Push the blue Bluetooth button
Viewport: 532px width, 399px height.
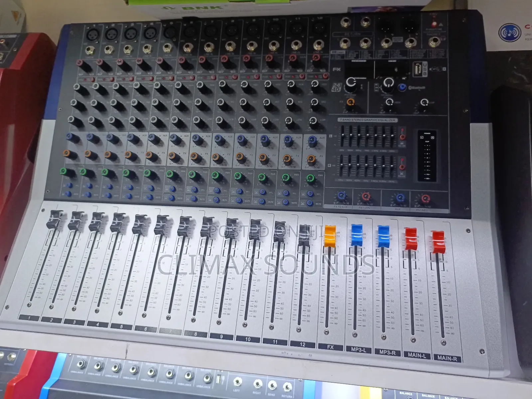(x=402, y=88)
